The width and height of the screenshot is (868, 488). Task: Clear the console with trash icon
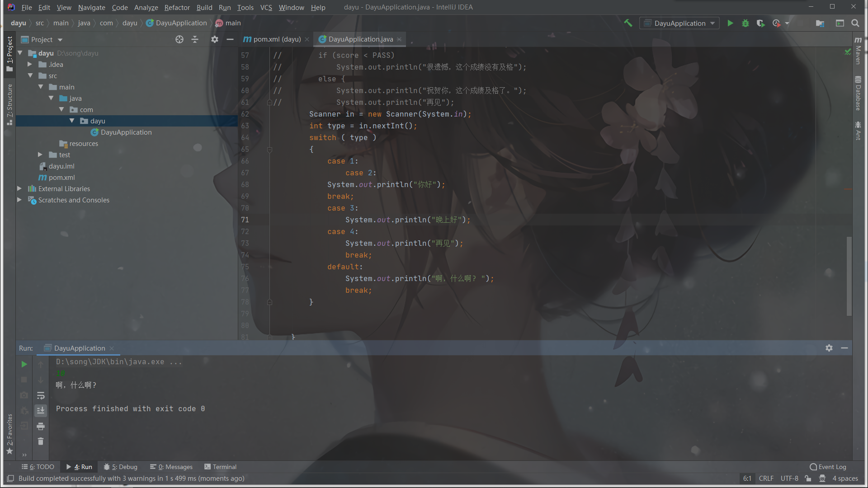tap(41, 441)
